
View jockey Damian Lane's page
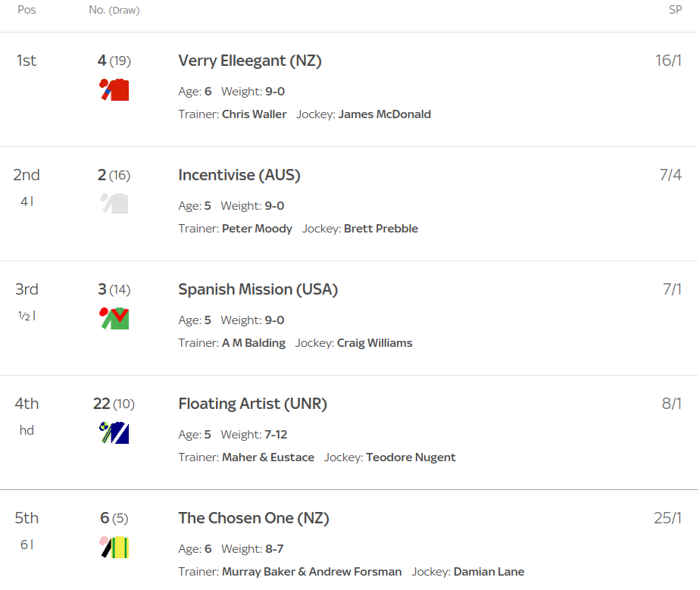pos(489,571)
